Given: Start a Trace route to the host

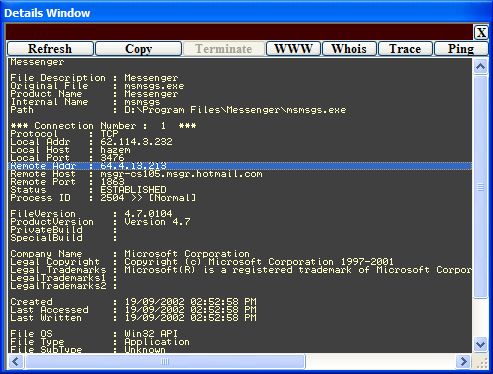Looking at the screenshot, I should click(405, 49).
